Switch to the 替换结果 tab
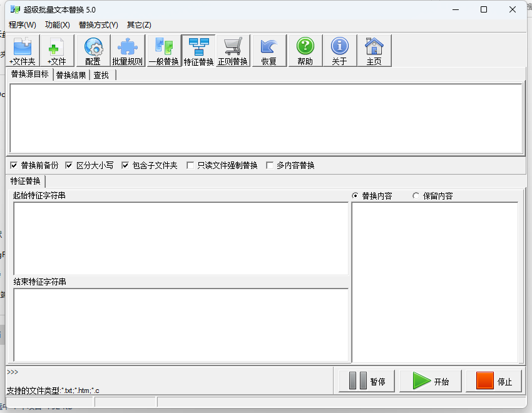 (x=71, y=75)
